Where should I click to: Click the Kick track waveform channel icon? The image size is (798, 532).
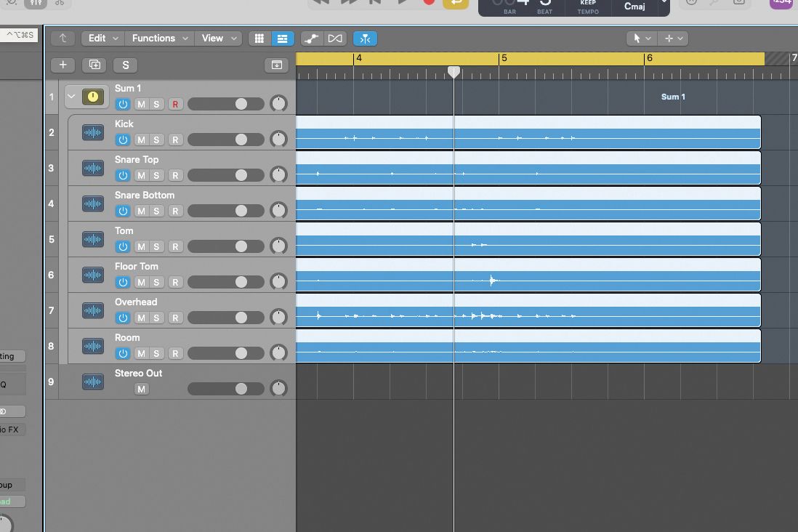tap(92, 132)
